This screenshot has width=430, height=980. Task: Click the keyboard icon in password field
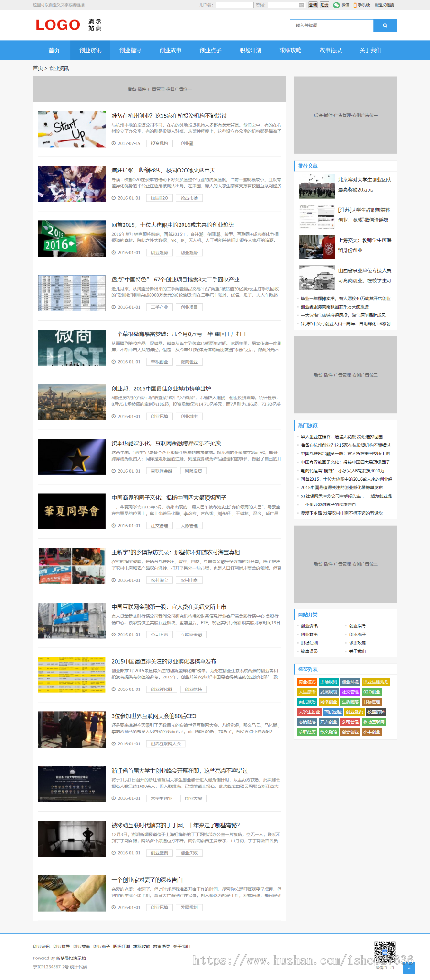pyautogui.click(x=301, y=5)
